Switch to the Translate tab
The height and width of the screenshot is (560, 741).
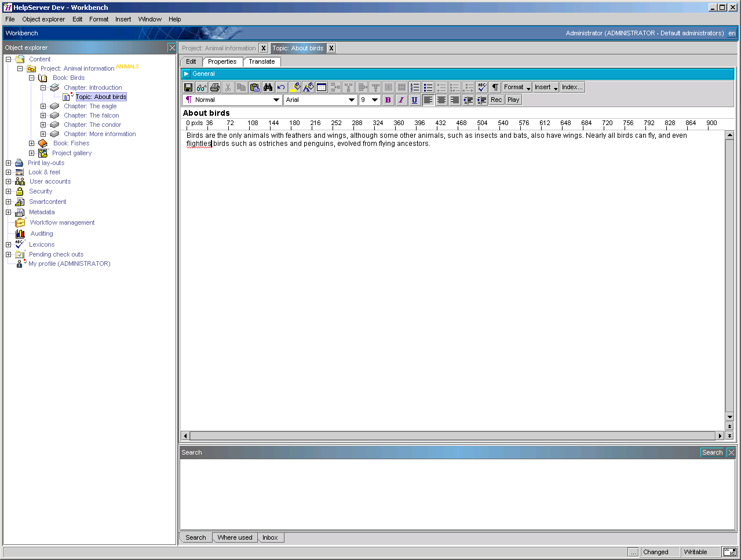tap(262, 61)
